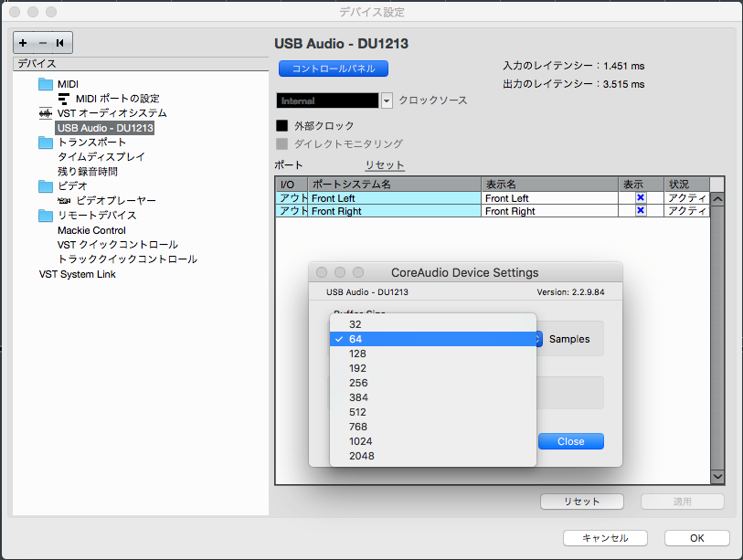Click the Internal clock source field

(x=327, y=100)
